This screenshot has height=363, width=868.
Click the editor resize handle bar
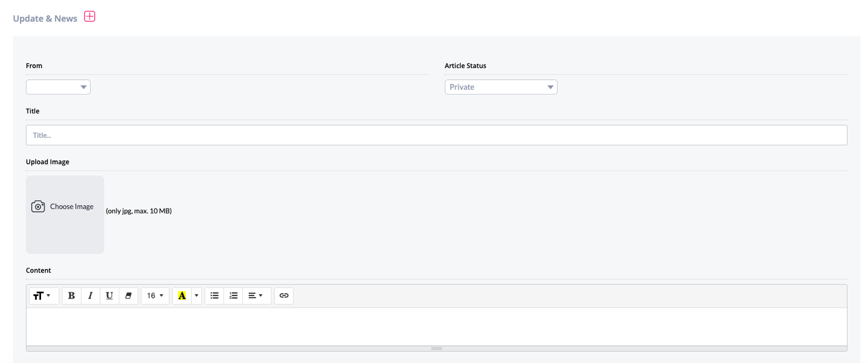click(436, 349)
